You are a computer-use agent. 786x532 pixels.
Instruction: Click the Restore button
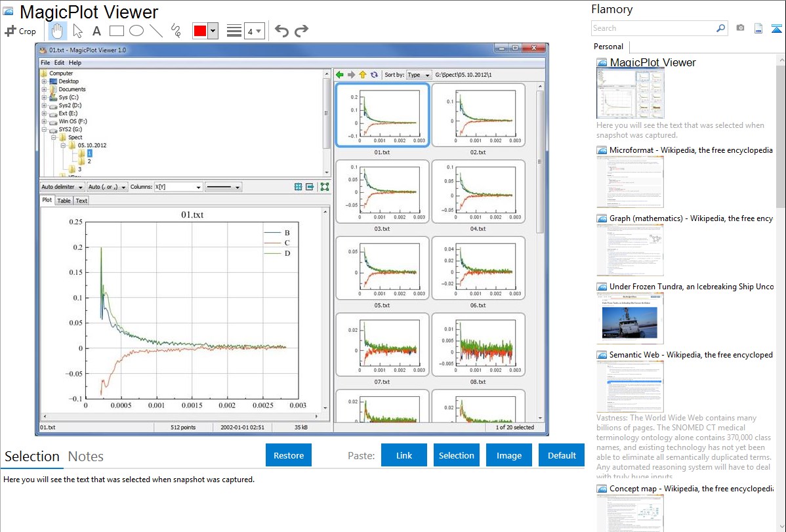point(289,455)
